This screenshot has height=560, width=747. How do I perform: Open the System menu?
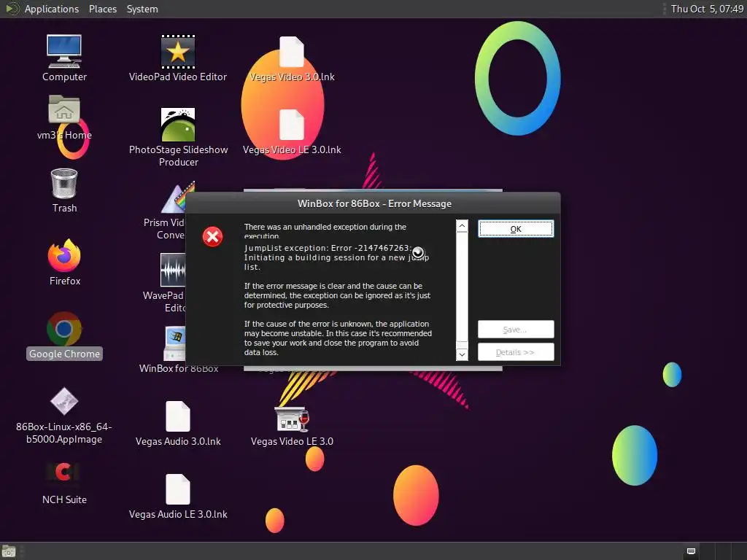coord(142,9)
